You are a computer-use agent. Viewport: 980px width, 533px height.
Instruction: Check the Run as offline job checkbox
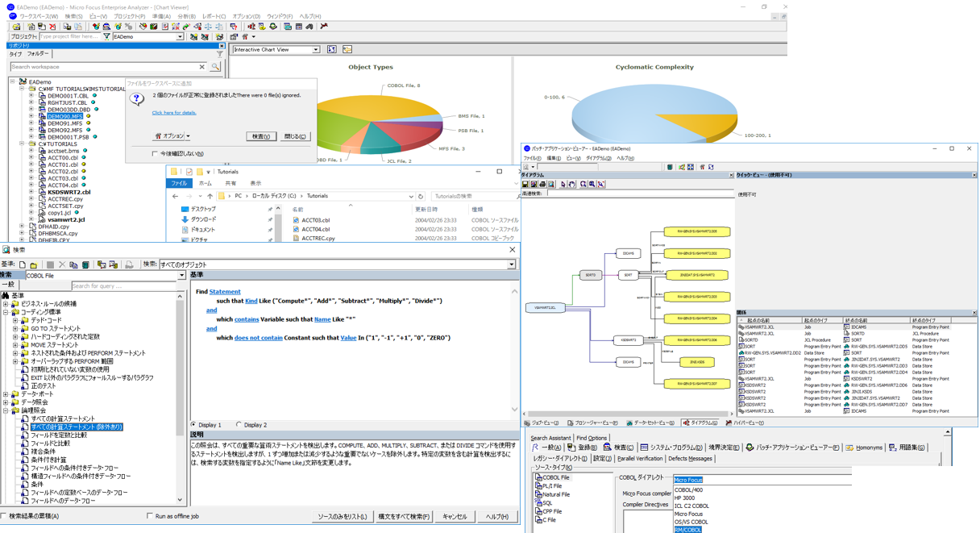click(x=150, y=516)
